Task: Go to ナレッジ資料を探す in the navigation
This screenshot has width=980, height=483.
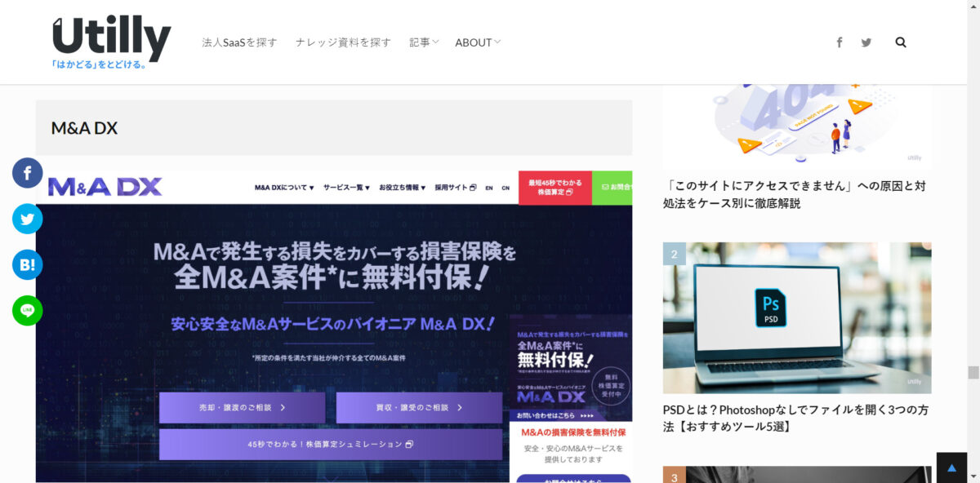Action: point(343,42)
